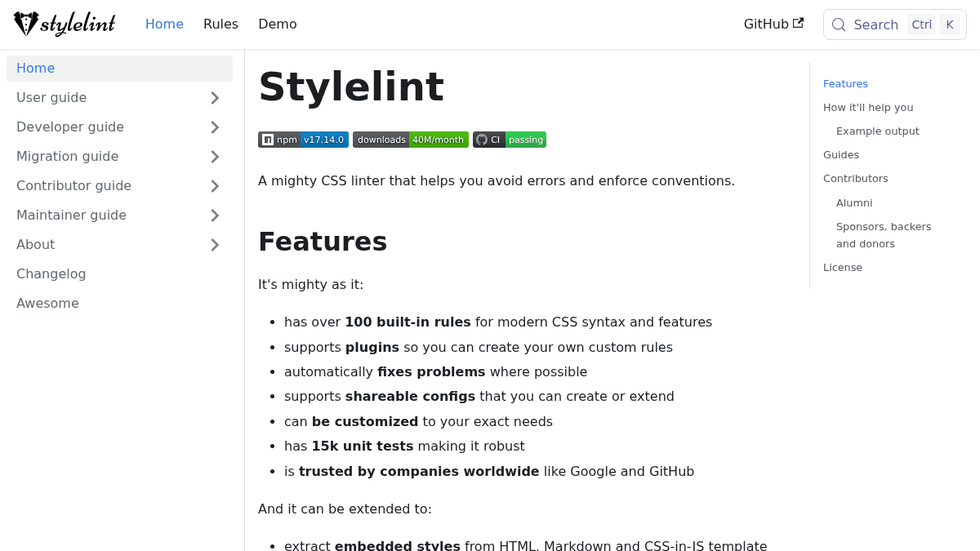Open the Rules navbar item
The width and height of the screenshot is (980, 551).
pyautogui.click(x=220, y=24)
